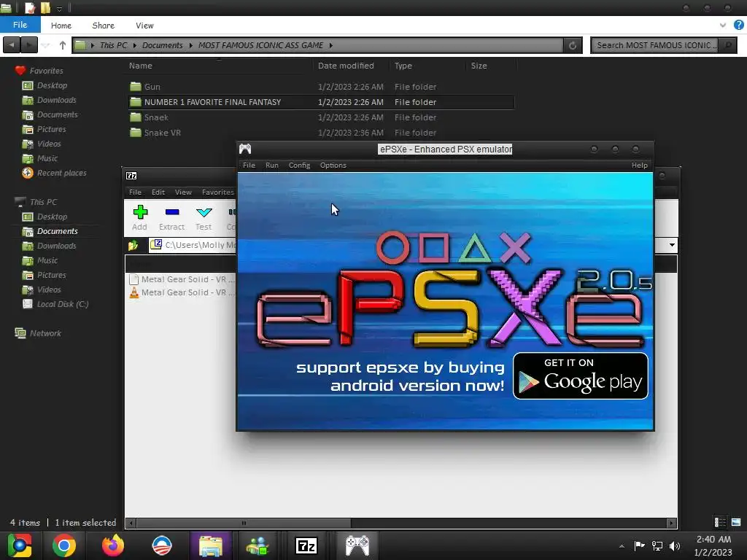This screenshot has height=560, width=747.
Task: Open the ePSXe File menu
Action: 249,166
